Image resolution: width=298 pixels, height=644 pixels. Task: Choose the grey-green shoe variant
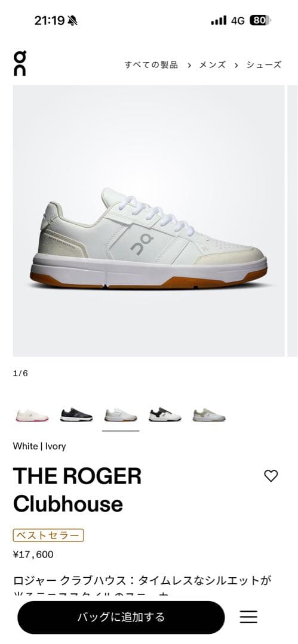209,415
